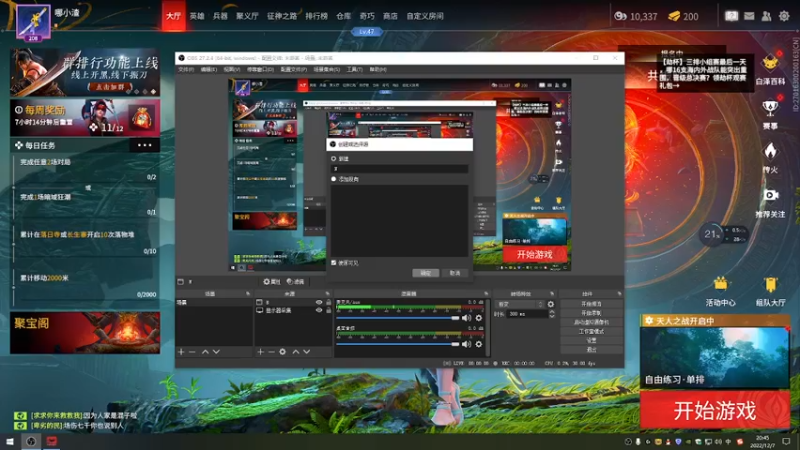This screenshot has width=800, height=450.
Task: Move the selected source up in OBS
Action: click(x=295, y=352)
